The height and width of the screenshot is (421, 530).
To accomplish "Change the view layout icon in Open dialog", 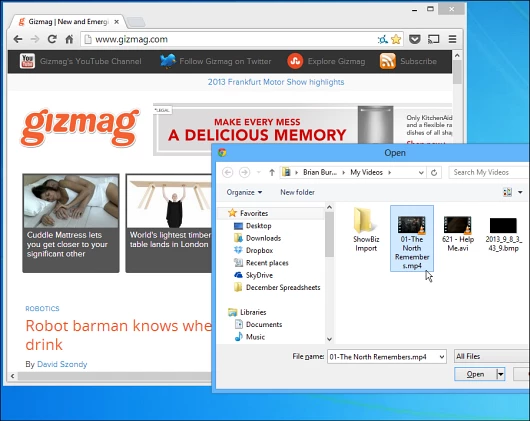I will tap(507, 192).
